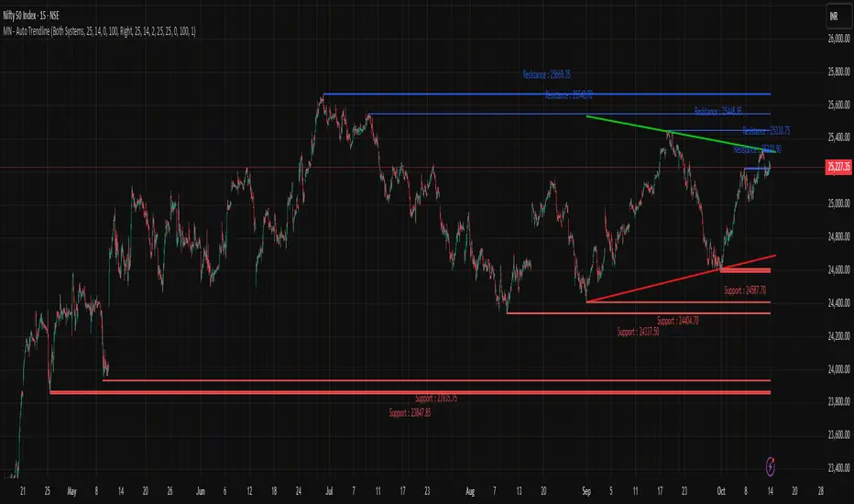Select the top blue 25669.35 resistance line
This screenshot has height=504, width=854.
[546, 94]
